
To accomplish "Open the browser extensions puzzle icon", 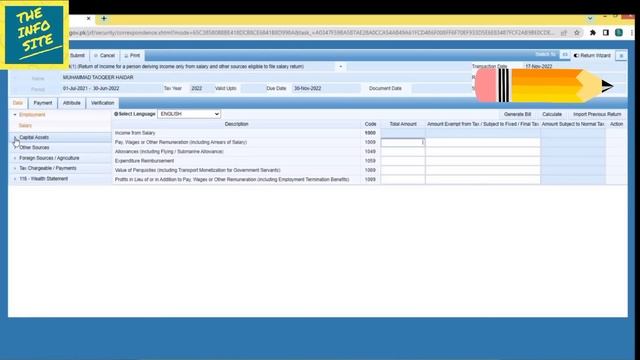I will point(593,33).
